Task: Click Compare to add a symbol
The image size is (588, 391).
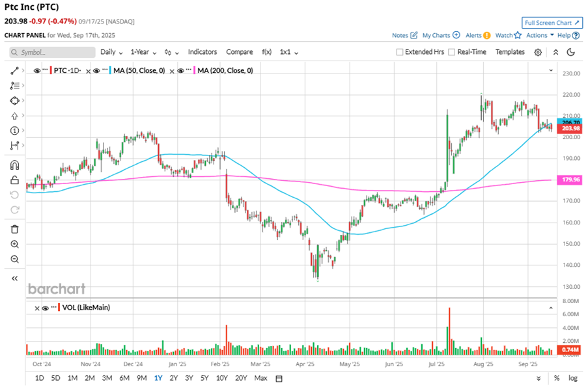Action: tap(239, 52)
